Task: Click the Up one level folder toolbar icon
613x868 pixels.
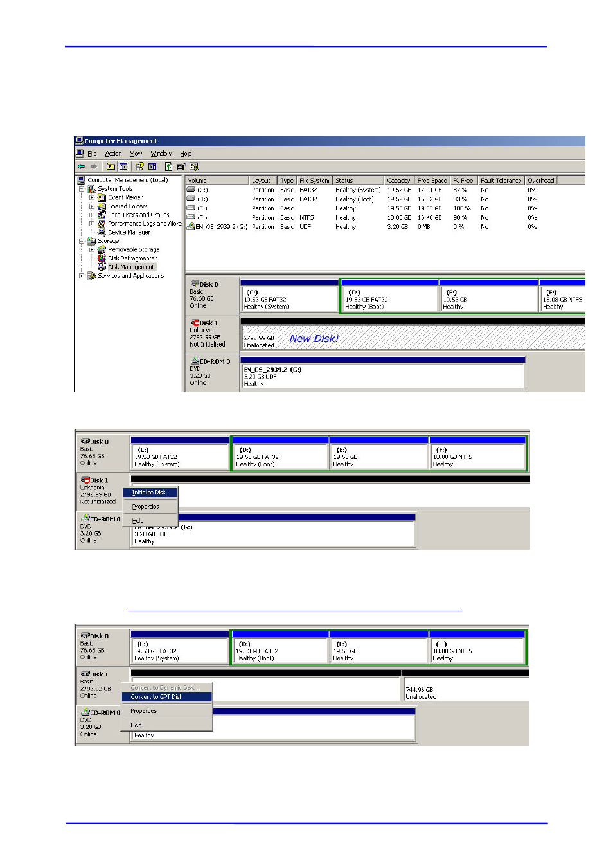Action: click(x=111, y=167)
